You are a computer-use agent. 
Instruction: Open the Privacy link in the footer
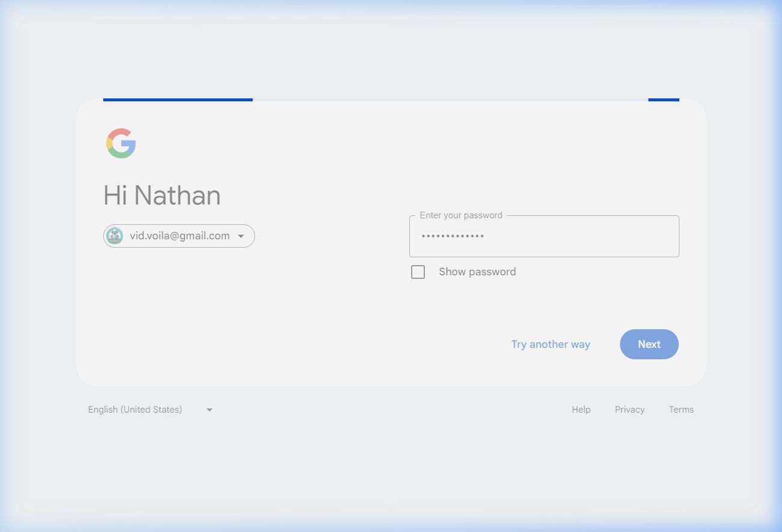tap(630, 410)
